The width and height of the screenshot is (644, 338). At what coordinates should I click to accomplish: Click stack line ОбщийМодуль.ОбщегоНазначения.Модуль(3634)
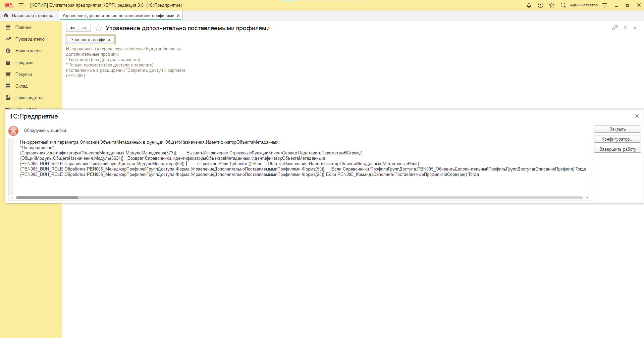coord(173,158)
